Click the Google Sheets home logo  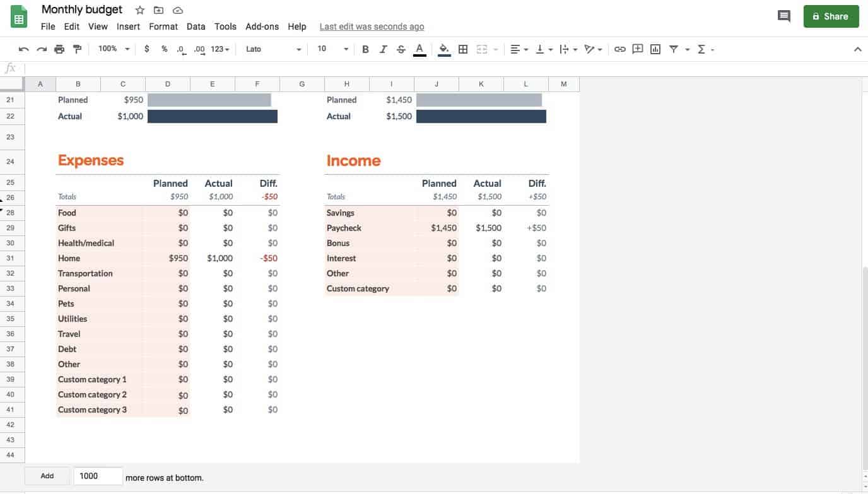point(19,17)
